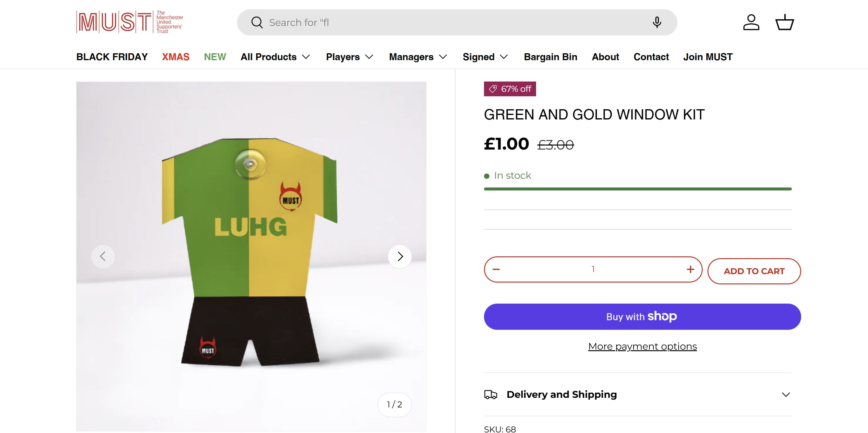Decrease quantity with minus button

click(496, 269)
